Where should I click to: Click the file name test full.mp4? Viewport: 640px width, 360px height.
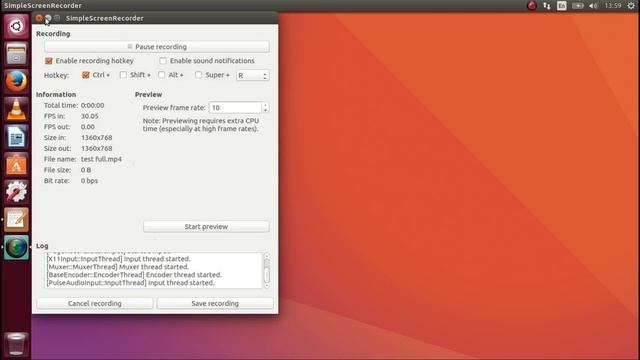(x=101, y=159)
